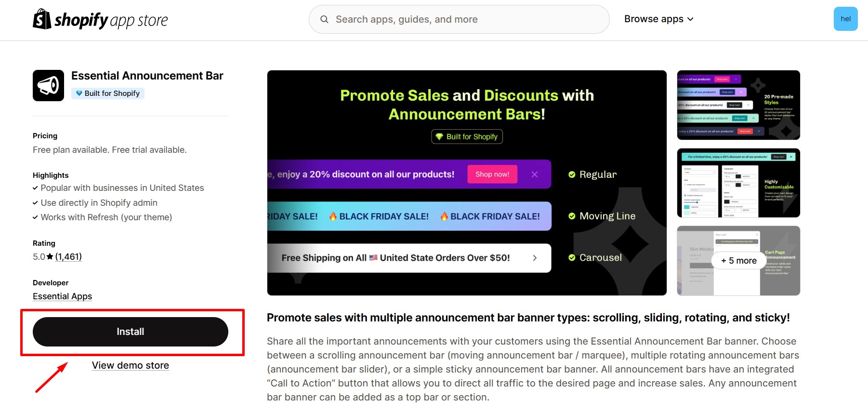
Task: Click the pink Shop now! button
Action: tap(492, 174)
